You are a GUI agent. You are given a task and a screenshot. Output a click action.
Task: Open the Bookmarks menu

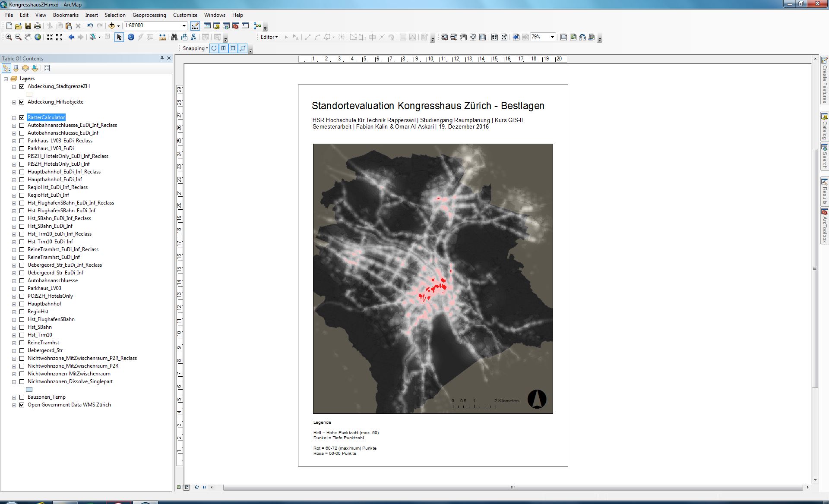click(x=66, y=15)
